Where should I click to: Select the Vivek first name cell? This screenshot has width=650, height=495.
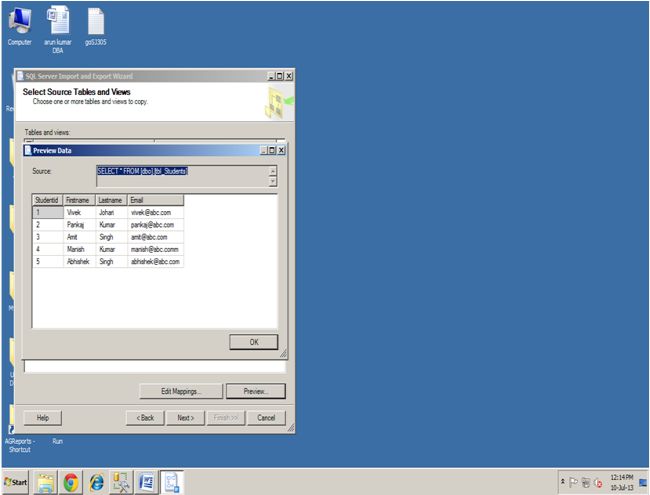(x=79, y=212)
